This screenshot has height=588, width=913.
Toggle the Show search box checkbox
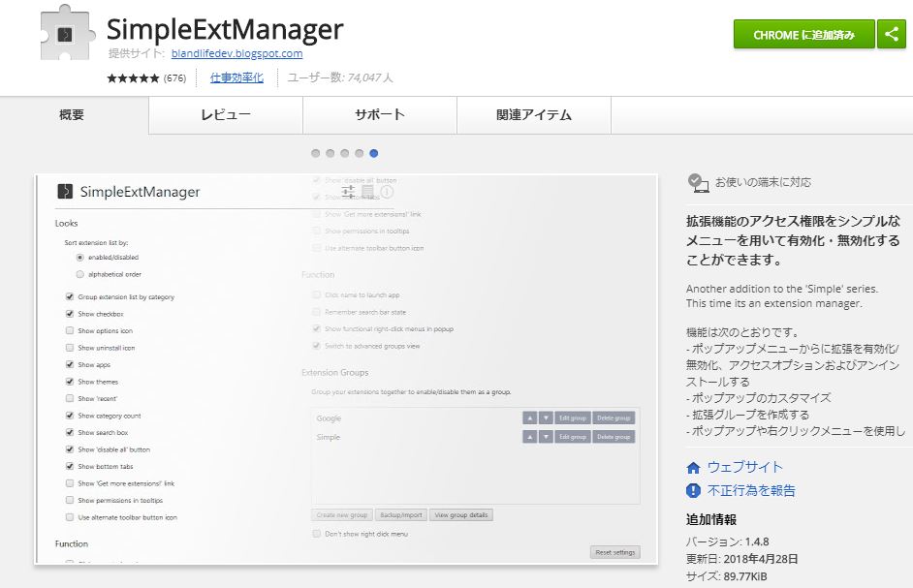tap(70, 433)
